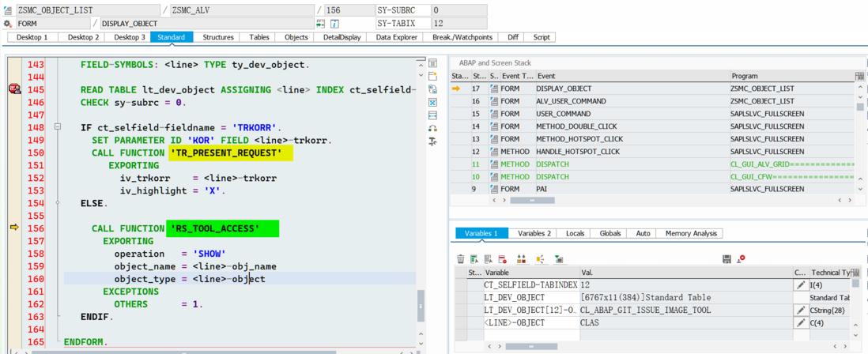
Task: Click the floppy disk save icon
Action: (x=727, y=259)
